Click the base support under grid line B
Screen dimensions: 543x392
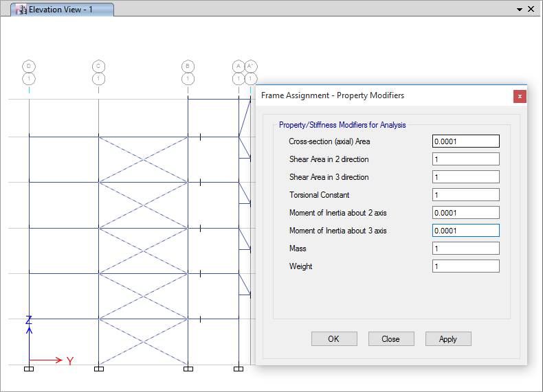pos(188,369)
